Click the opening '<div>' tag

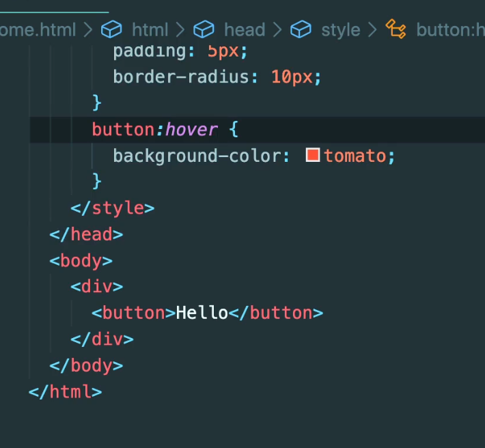tap(97, 287)
